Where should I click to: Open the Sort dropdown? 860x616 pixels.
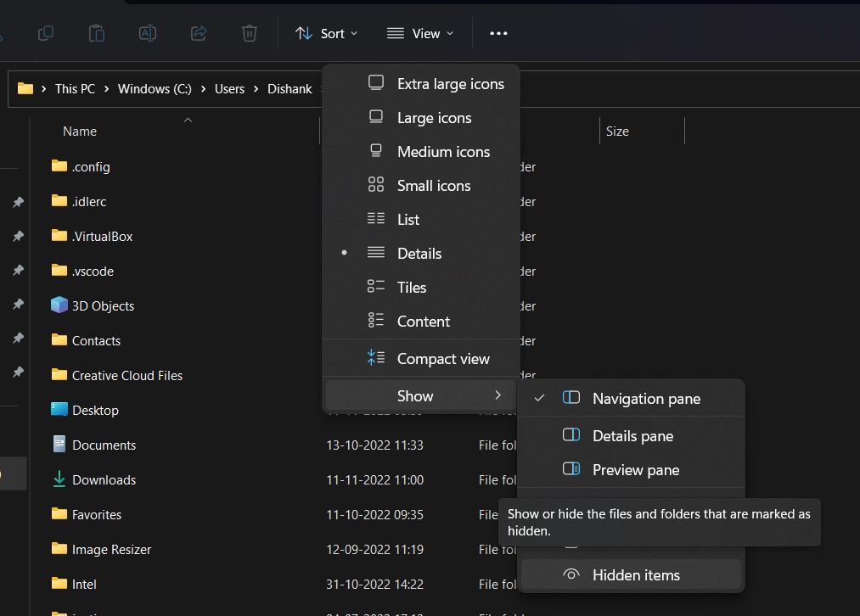click(x=326, y=33)
